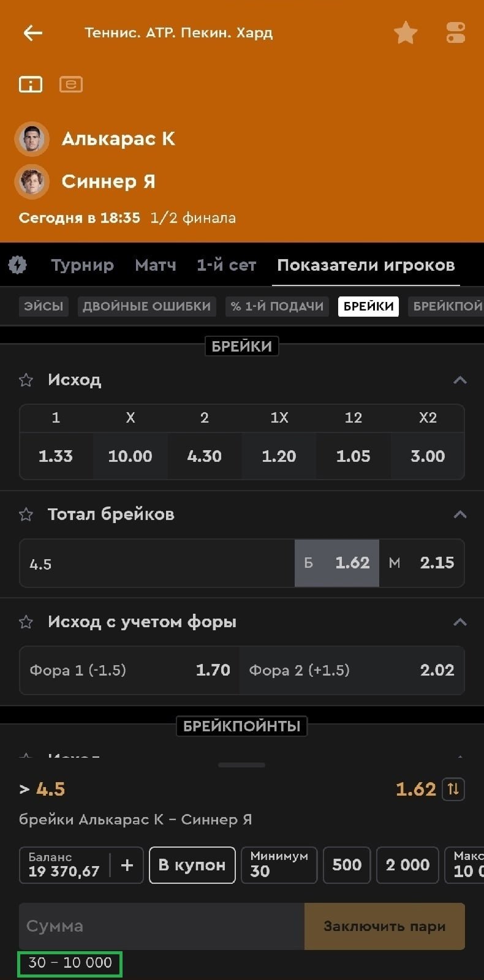Open the settings toggles icon in header
Image resolution: width=484 pixels, height=980 pixels.
[x=455, y=33]
